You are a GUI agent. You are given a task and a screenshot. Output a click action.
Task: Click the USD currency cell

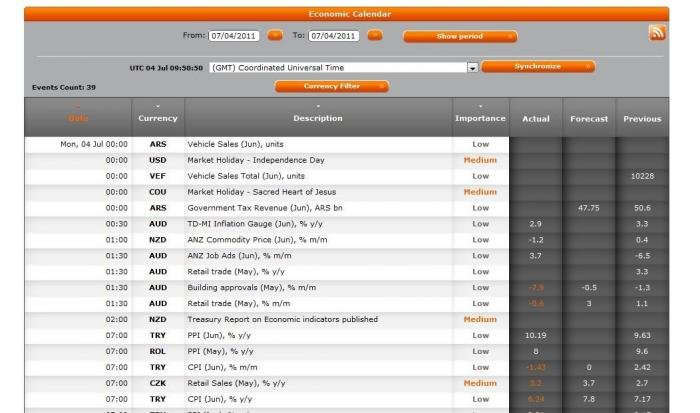pos(158,160)
